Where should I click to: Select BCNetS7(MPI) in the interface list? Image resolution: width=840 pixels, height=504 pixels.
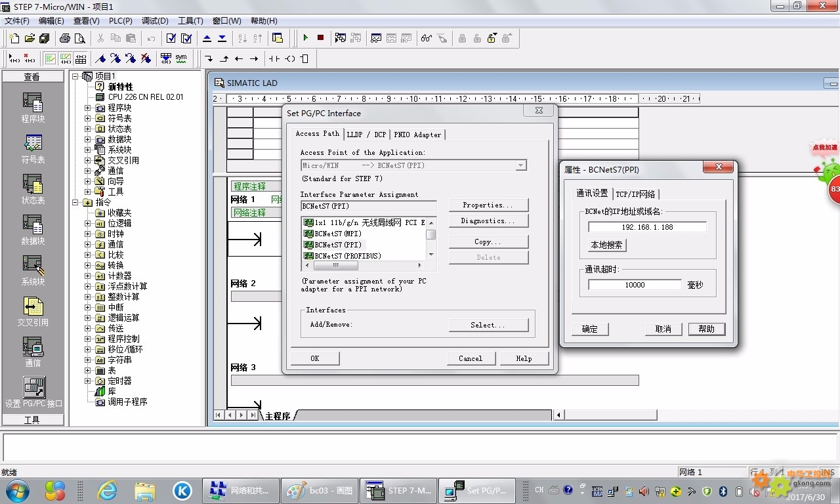point(337,234)
